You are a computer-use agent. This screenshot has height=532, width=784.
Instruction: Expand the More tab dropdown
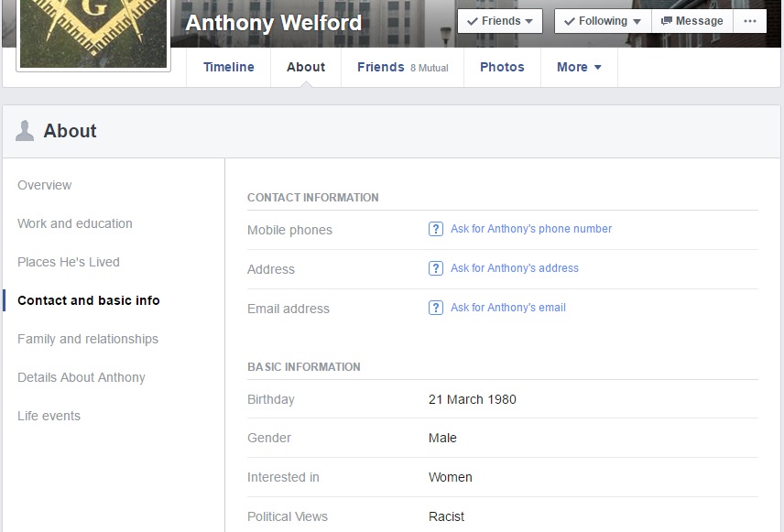(579, 67)
